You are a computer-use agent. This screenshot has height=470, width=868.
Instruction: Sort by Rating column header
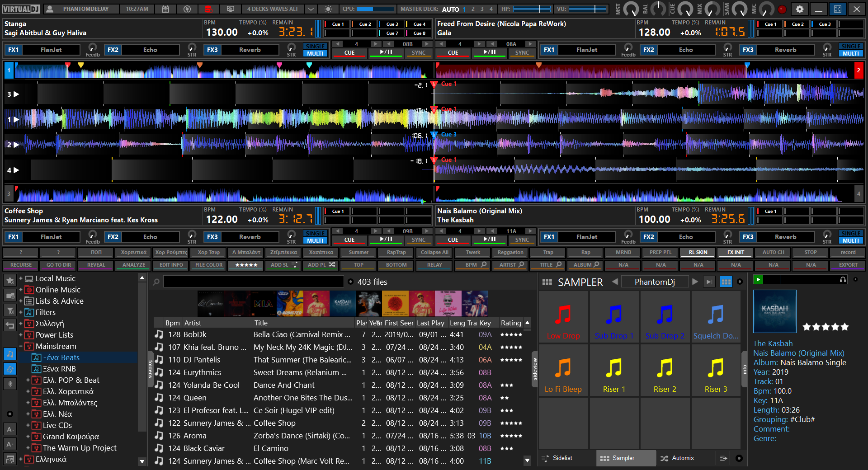tap(511, 323)
